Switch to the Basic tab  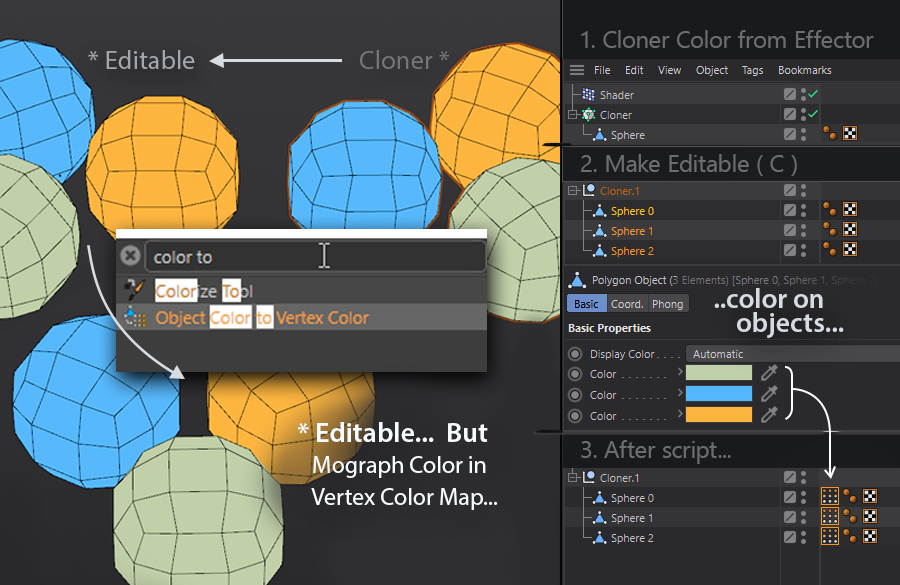(x=586, y=304)
